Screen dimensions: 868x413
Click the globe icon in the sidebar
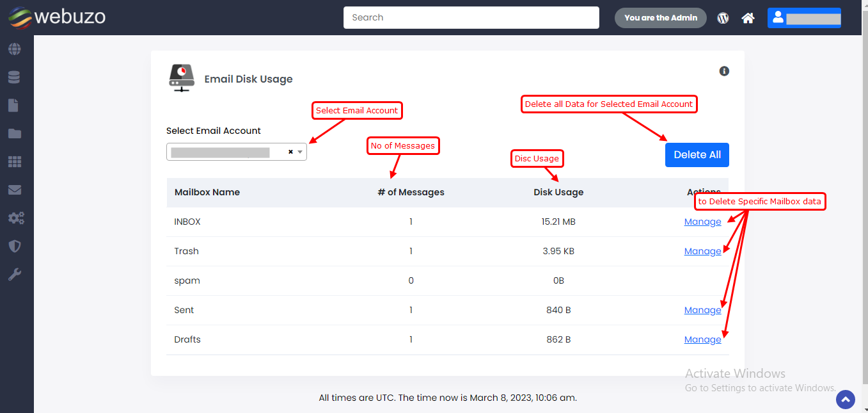pos(14,49)
